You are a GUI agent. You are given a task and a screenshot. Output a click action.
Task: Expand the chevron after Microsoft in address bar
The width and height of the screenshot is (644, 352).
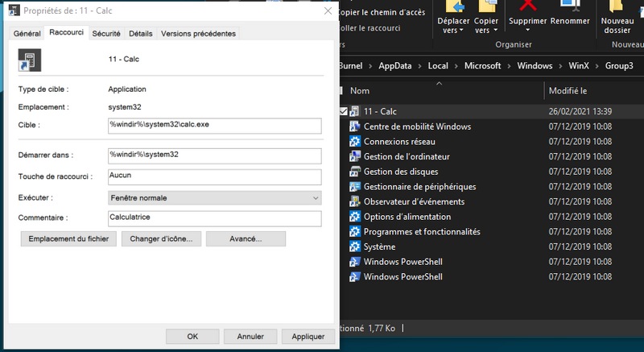(509, 66)
